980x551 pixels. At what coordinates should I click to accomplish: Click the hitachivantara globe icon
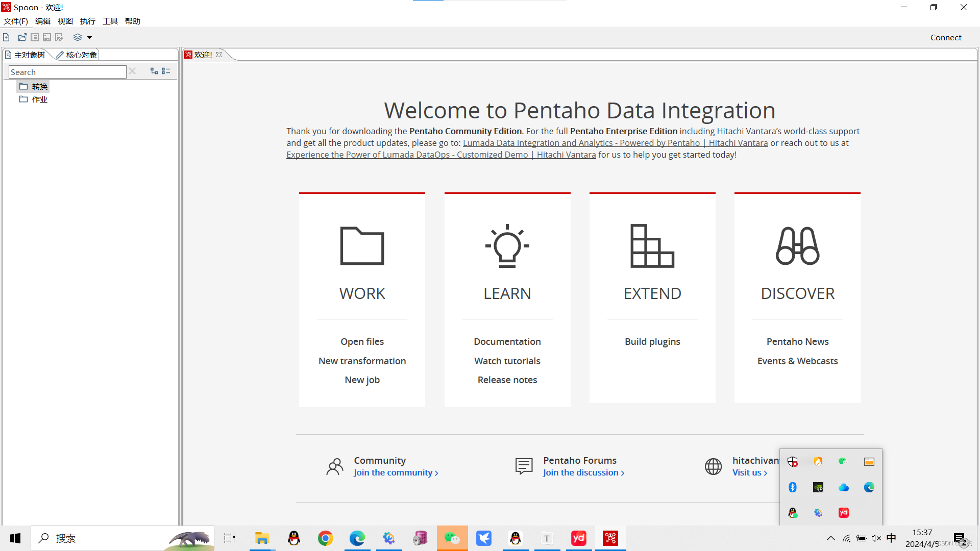(x=714, y=466)
